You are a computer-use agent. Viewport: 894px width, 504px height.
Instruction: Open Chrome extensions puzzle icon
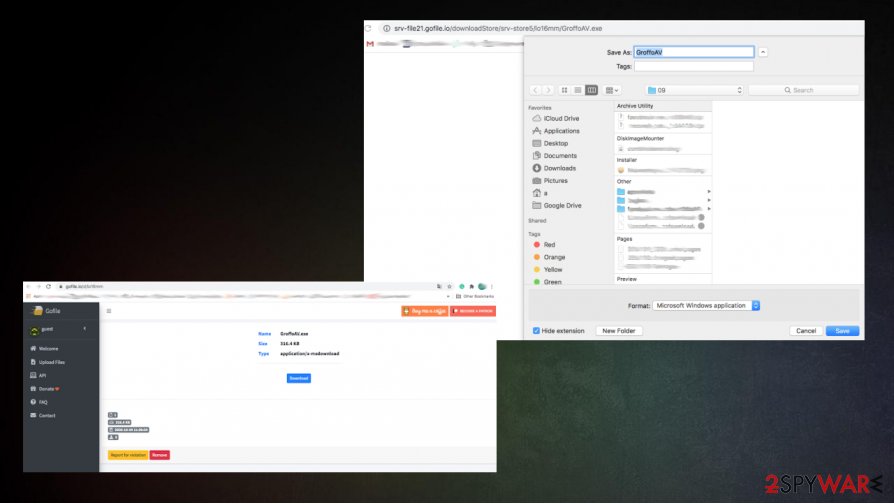pos(472,286)
